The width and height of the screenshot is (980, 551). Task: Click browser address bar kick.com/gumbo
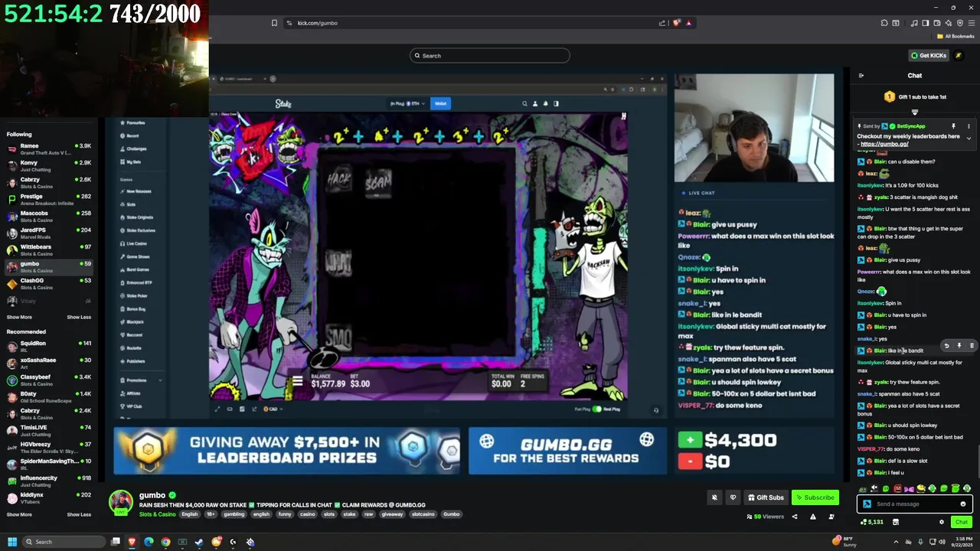[x=317, y=23]
